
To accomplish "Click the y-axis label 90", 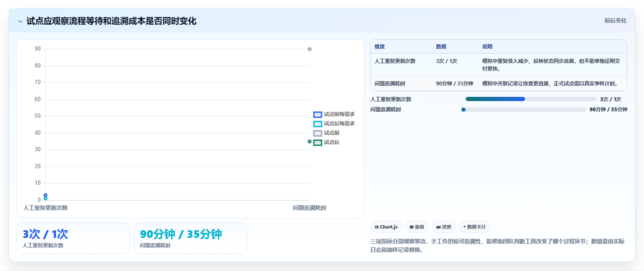I will 38,49.
